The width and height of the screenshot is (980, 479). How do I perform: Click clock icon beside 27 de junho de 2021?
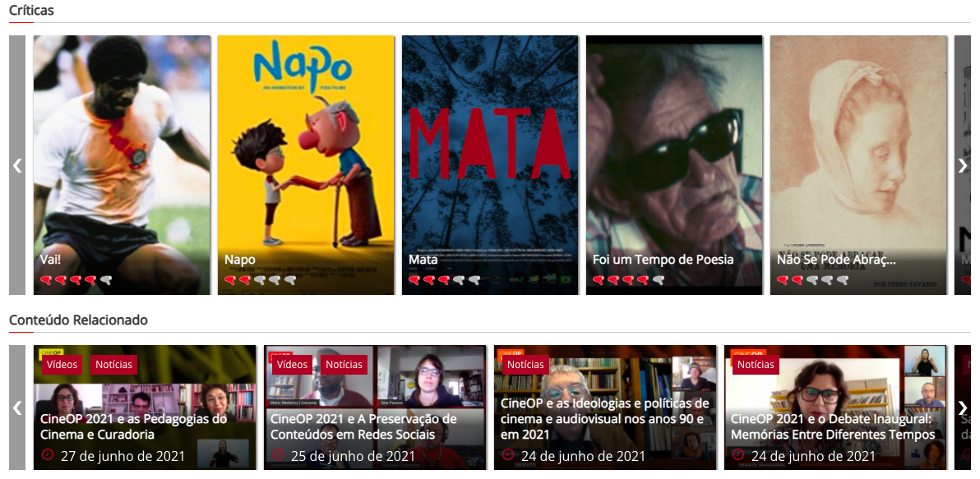49,454
